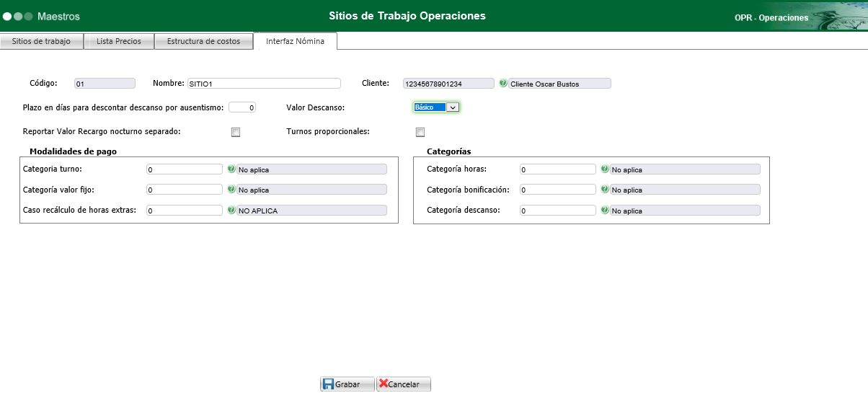Click the Nombre field containing SITIO1
This screenshot has width=868, height=411.
pyautogui.click(x=264, y=84)
